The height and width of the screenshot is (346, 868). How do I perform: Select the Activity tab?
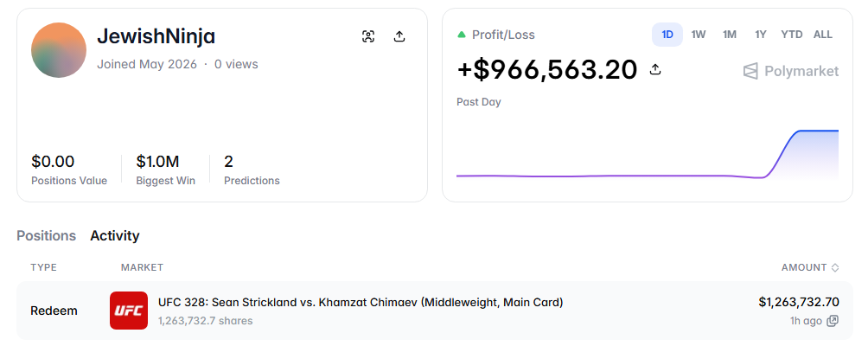(x=115, y=236)
